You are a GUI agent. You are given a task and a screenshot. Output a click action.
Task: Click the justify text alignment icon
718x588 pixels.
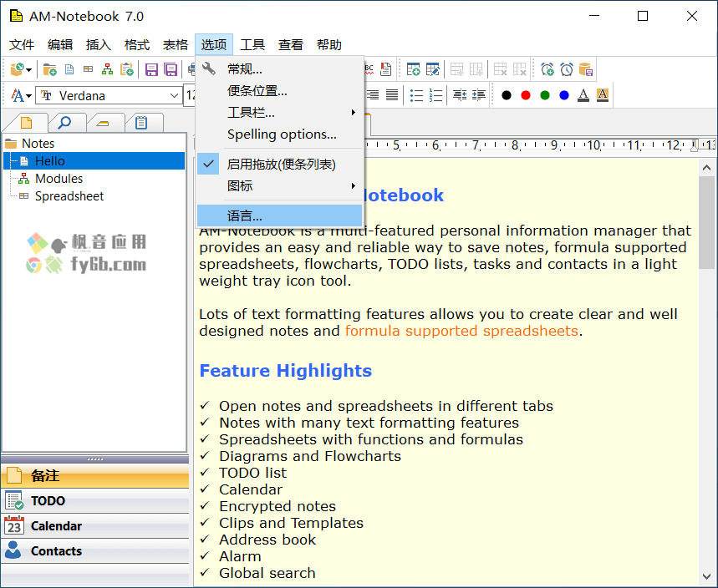(x=392, y=95)
